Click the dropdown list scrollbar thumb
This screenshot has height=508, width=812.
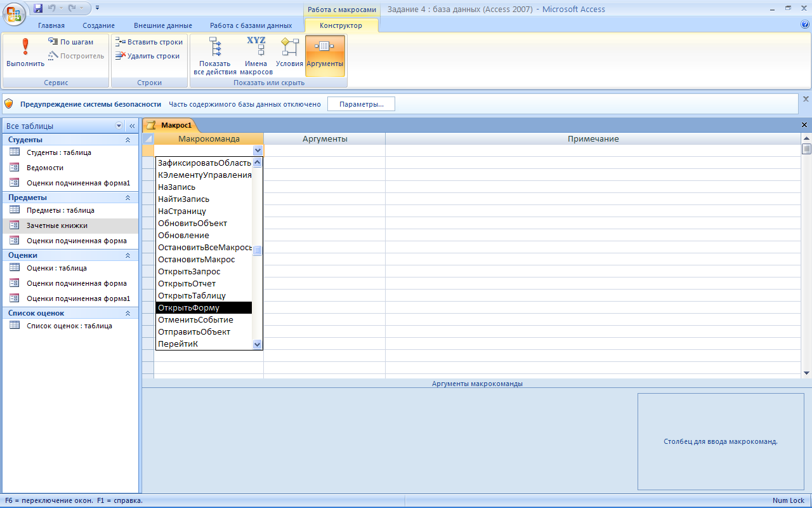[258, 251]
